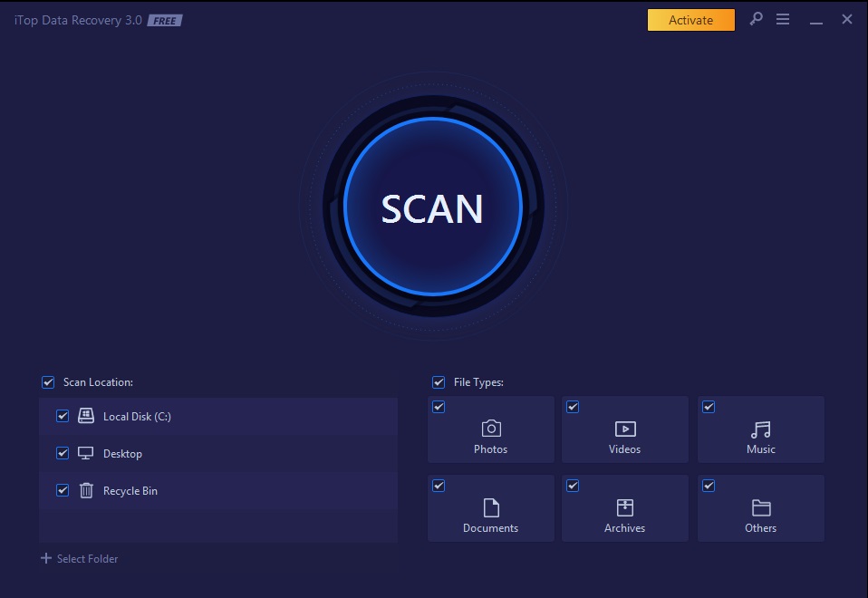The height and width of the screenshot is (598, 868).
Task: Click the Recycle Bin row label
Action: tap(130, 490)
